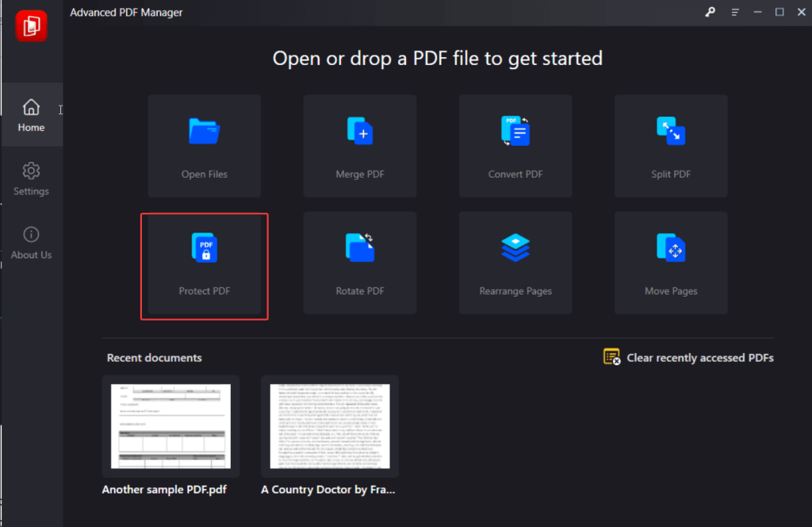
Task: Start the Convert PDF tool
Action: 515,145
